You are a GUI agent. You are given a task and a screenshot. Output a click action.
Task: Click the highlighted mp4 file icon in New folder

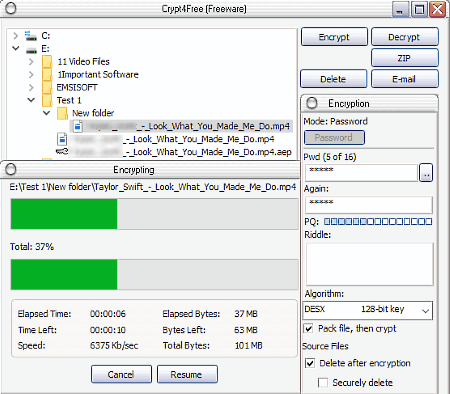(78, 126)
